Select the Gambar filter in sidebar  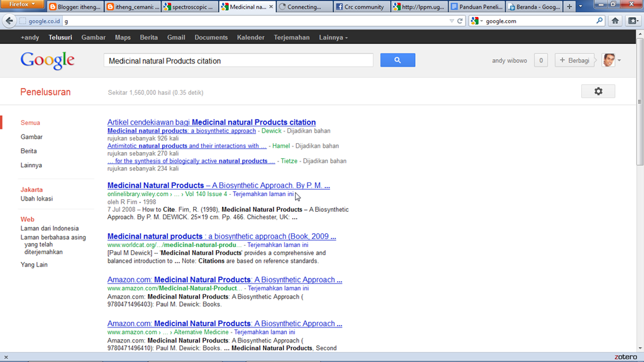coord(31,137)
